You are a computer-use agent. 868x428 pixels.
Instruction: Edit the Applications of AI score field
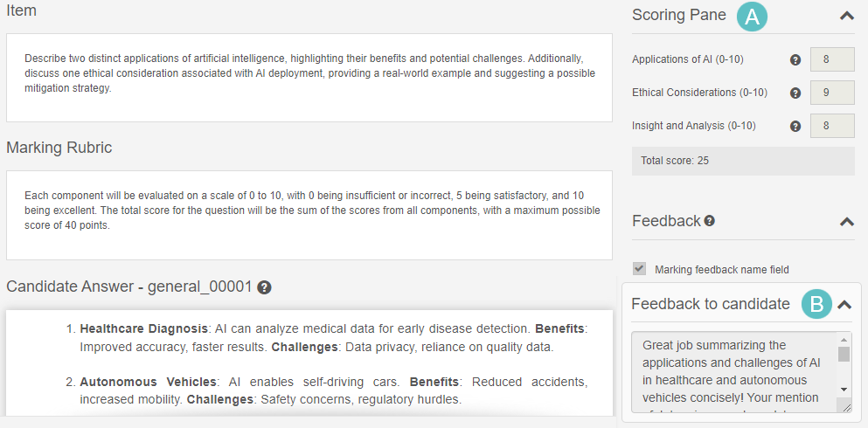(x=831, y=59)
